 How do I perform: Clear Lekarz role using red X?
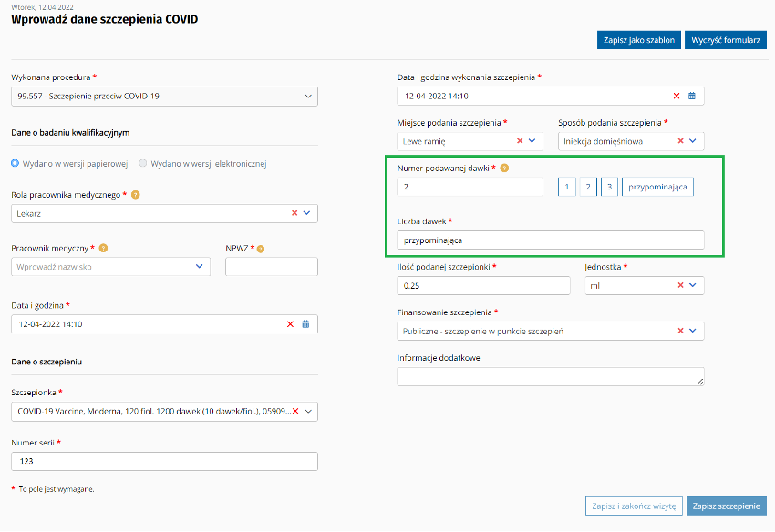[294, 213]
